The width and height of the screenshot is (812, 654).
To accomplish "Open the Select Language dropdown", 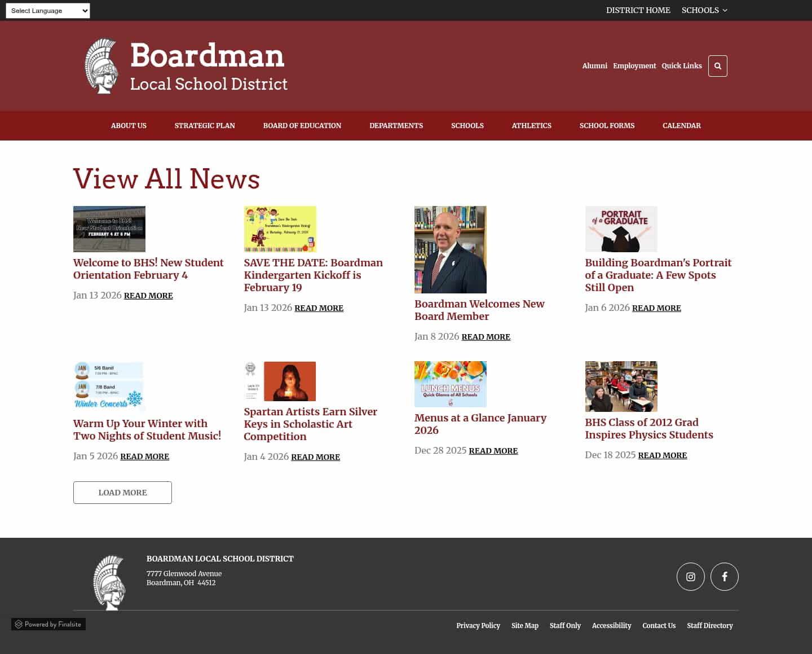I will point(47,10).
